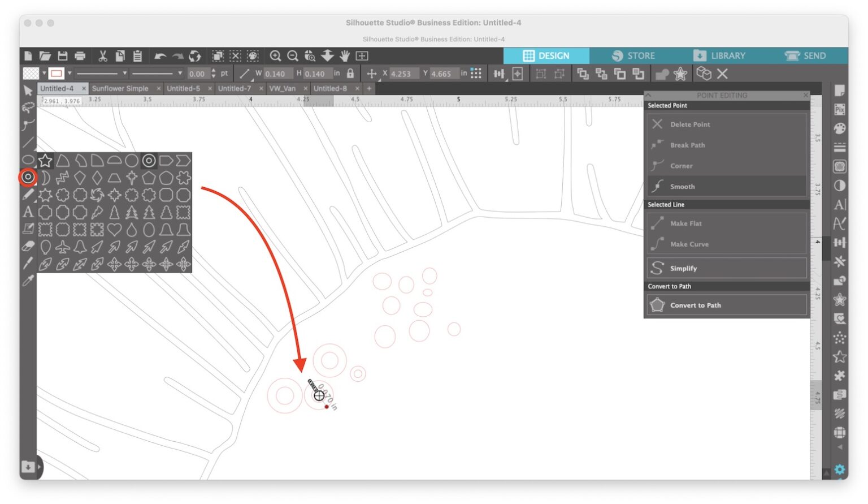868x504 pixels.
Task: Select the Eraser tool in the left toolbar
Action: click(29, 247)
